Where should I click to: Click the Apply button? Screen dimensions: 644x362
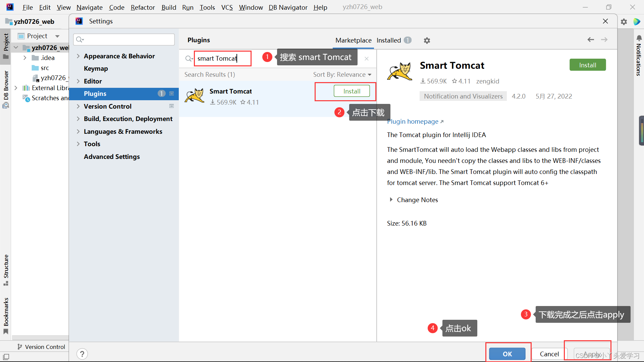(x=592, y=354)
